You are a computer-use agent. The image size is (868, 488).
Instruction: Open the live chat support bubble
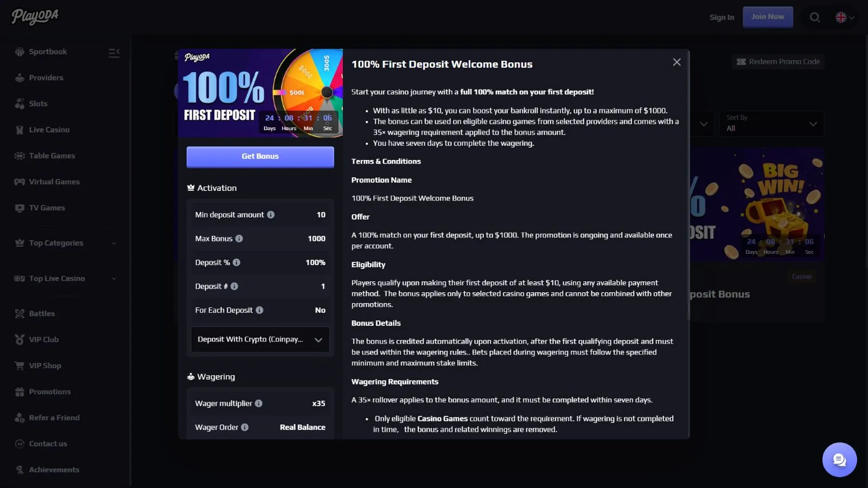click(x=839, y=460)
